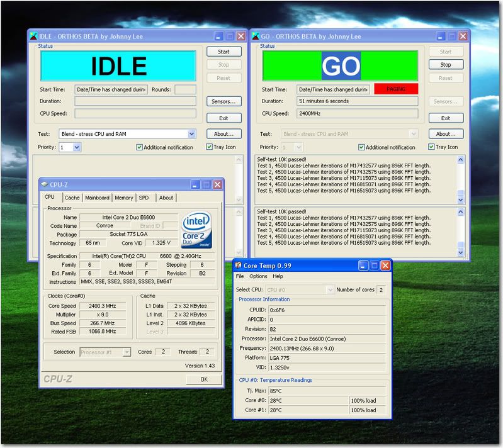
Task: Click scroll down arrow of lower GO log pane
Action: point(460,252)
